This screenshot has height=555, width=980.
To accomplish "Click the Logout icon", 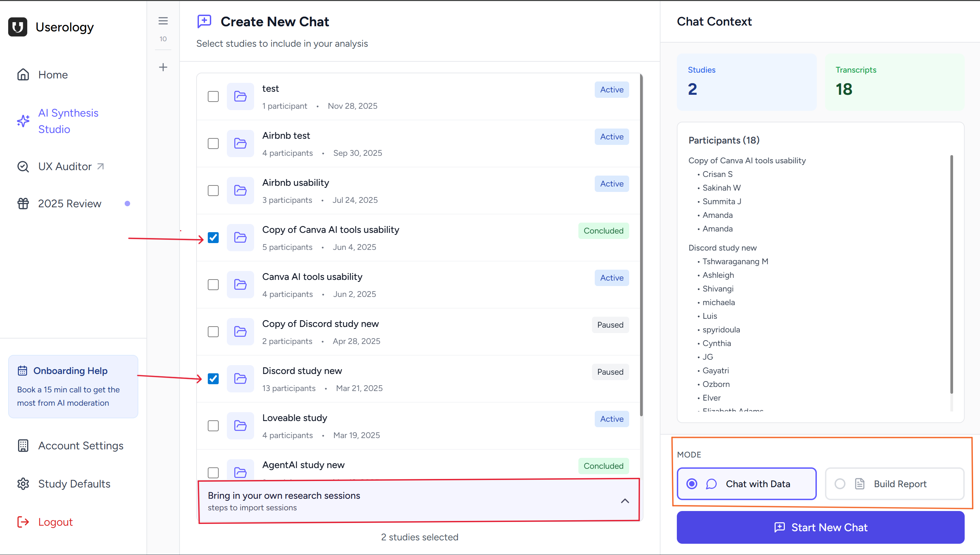I will 23,522.
